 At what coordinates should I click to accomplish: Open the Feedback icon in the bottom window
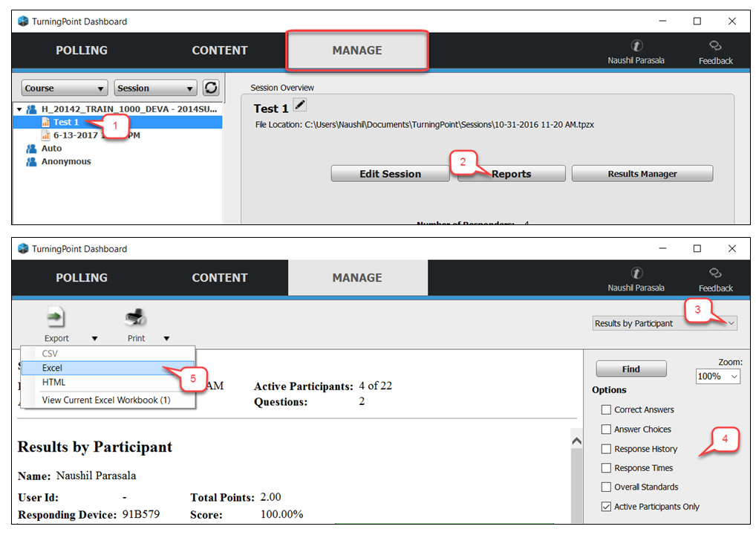tap(715, 273)
